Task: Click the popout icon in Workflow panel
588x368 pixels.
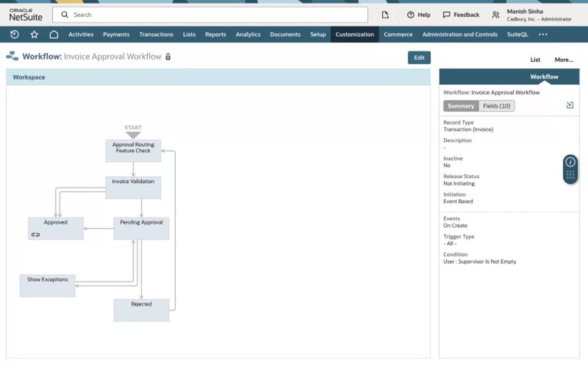Action: (x=570, y=105)
